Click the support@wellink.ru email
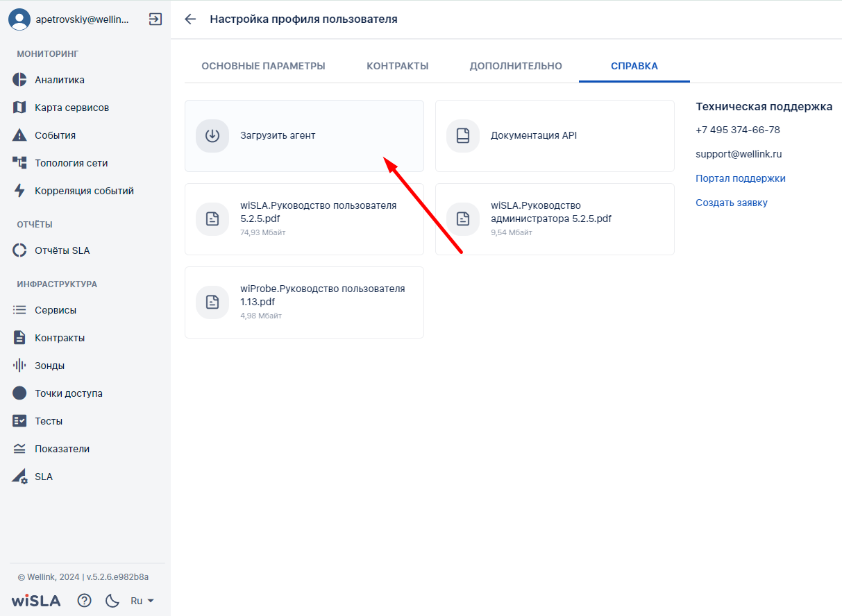The image size is (842, 616). [x=739, y=154]
